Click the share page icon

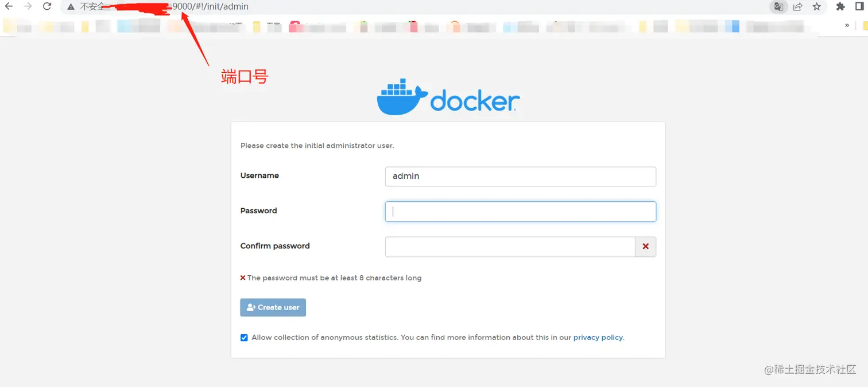797,7
